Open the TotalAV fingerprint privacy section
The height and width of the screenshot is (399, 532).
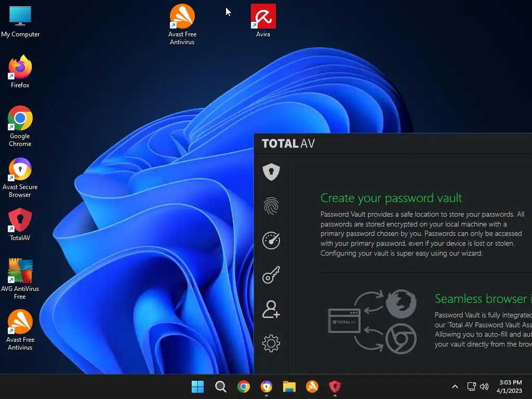pyautogui.click(x=271, y=206)
